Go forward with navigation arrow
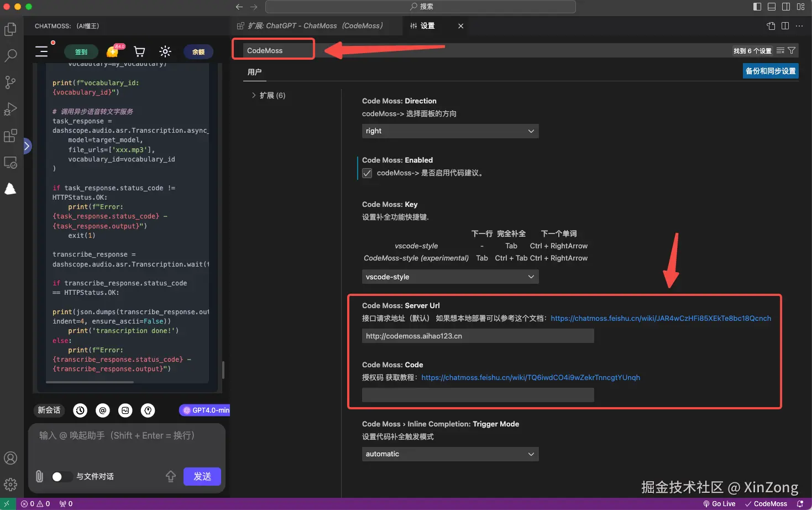 pos(254,7)
